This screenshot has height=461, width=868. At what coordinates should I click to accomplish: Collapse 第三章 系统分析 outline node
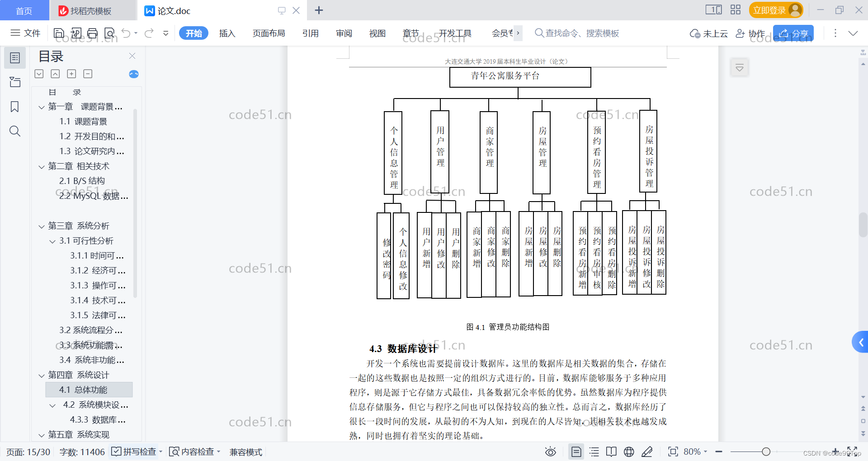[42, 226]
